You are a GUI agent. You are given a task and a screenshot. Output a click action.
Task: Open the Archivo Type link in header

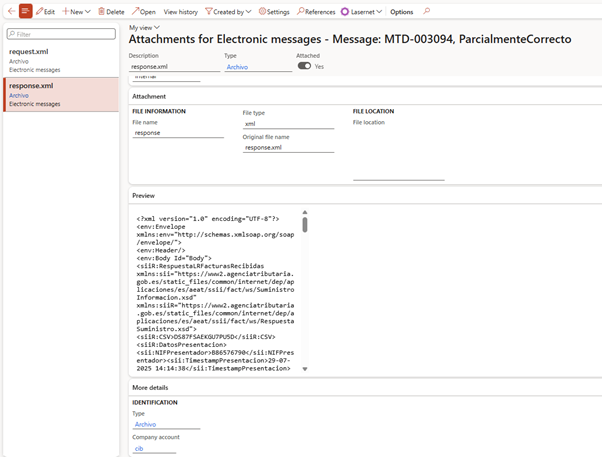click(x=237, y=67)
